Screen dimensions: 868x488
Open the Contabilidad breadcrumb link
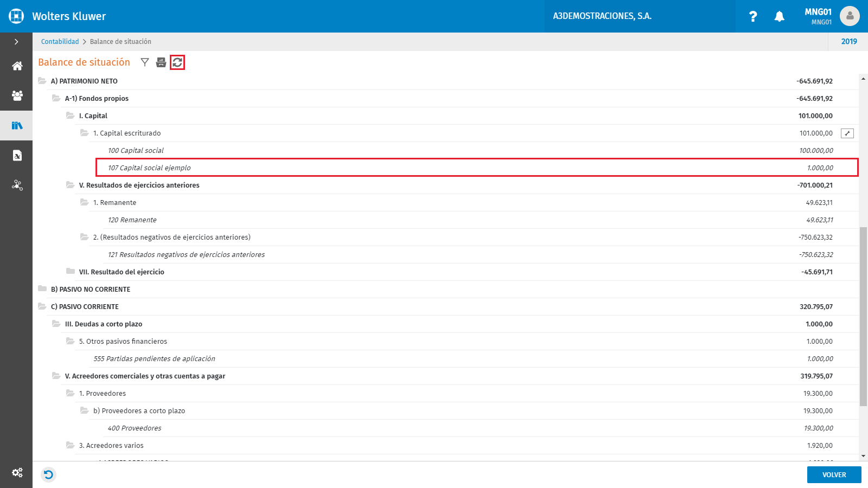tap(60, 42)
